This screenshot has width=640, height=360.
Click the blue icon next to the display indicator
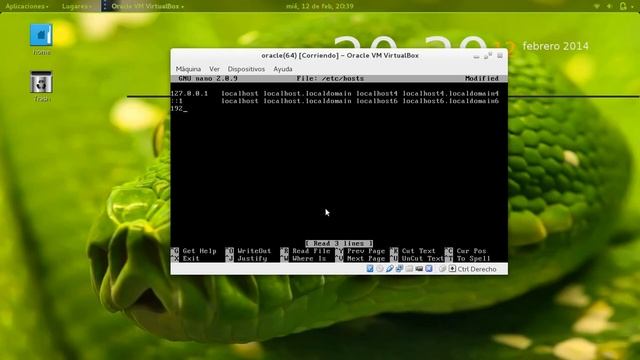click(429, 269)
